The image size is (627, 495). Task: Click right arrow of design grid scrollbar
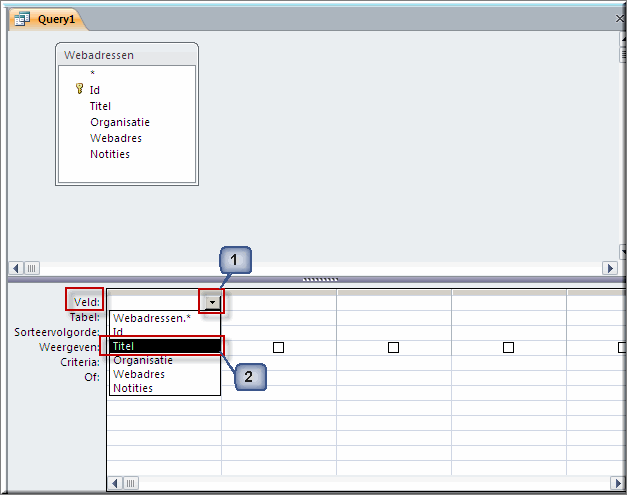coord(617,483)
